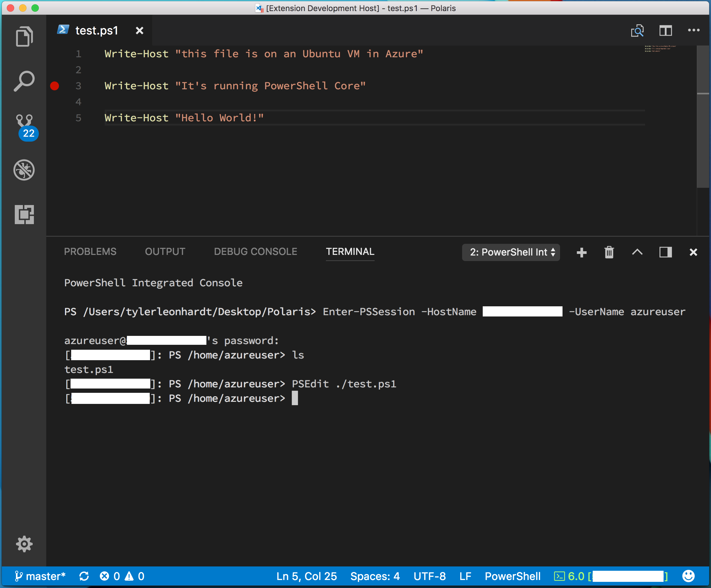Click the trash icon to kill terminal
The height and width of the screenshot is (588, 711).
[x=609, y=252]
